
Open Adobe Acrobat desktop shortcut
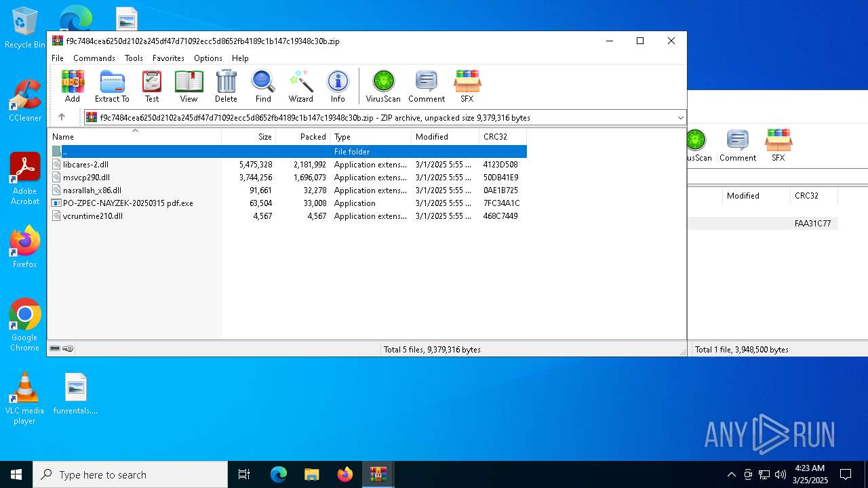(x=25, y=179)
